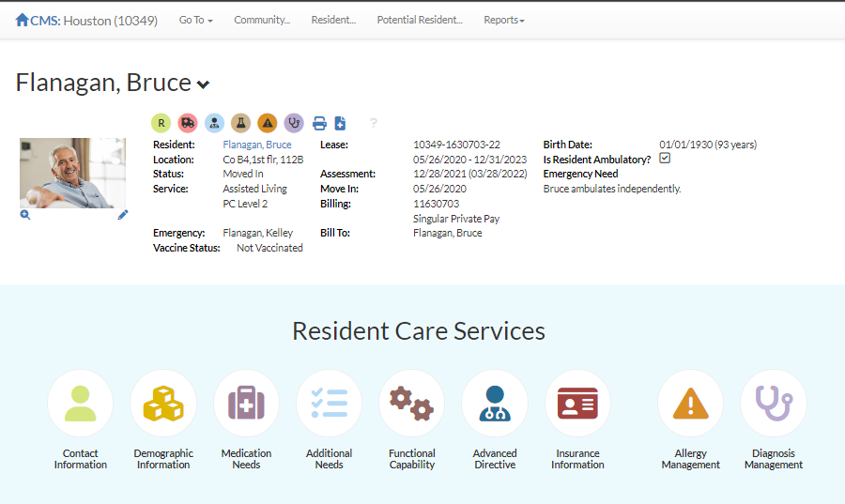Open Contact Information

pyautogui.click(x=81, y=403)
